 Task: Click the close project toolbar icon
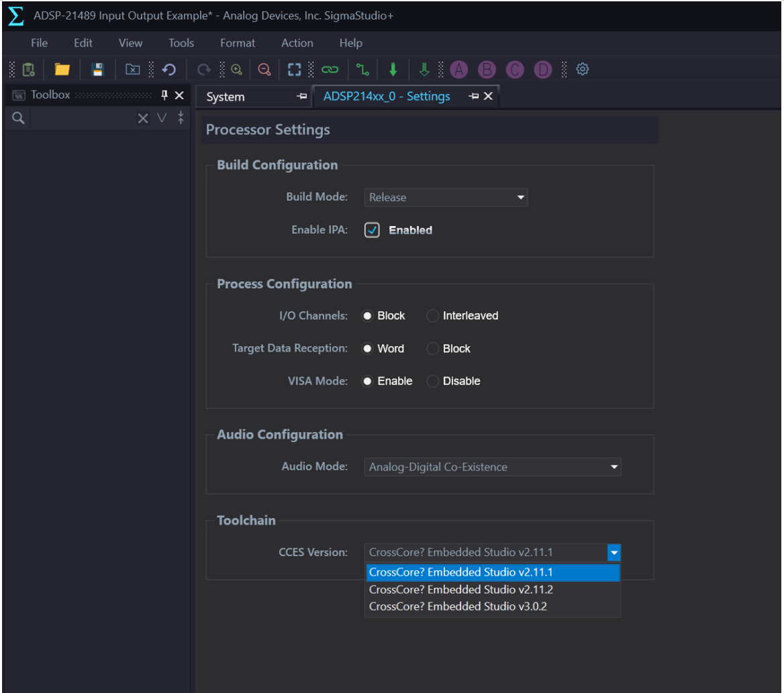click(132, 70)
